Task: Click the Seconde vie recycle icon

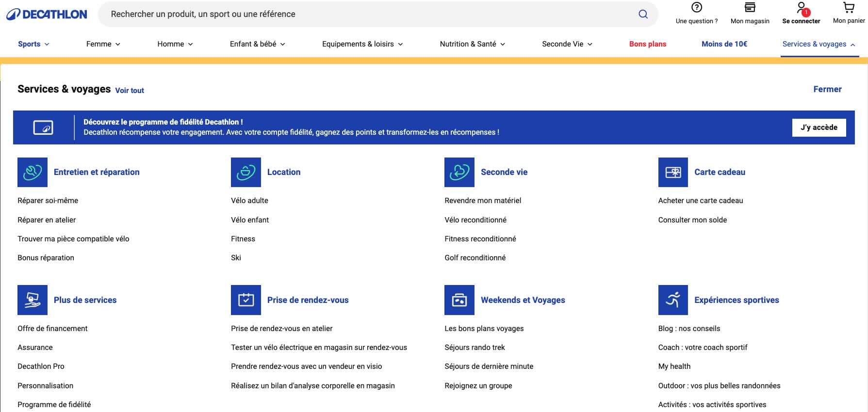Action: (x=459, y=172)
